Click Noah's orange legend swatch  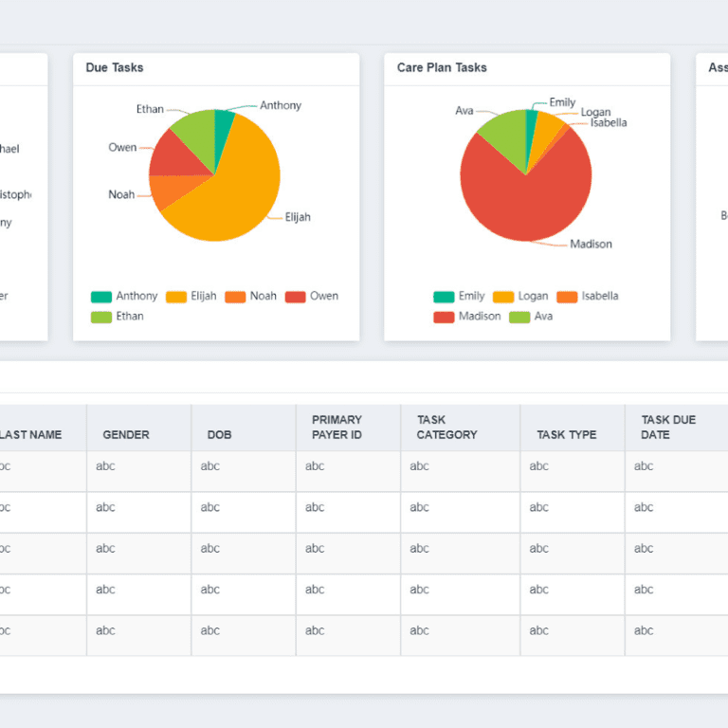coord(234,297)
